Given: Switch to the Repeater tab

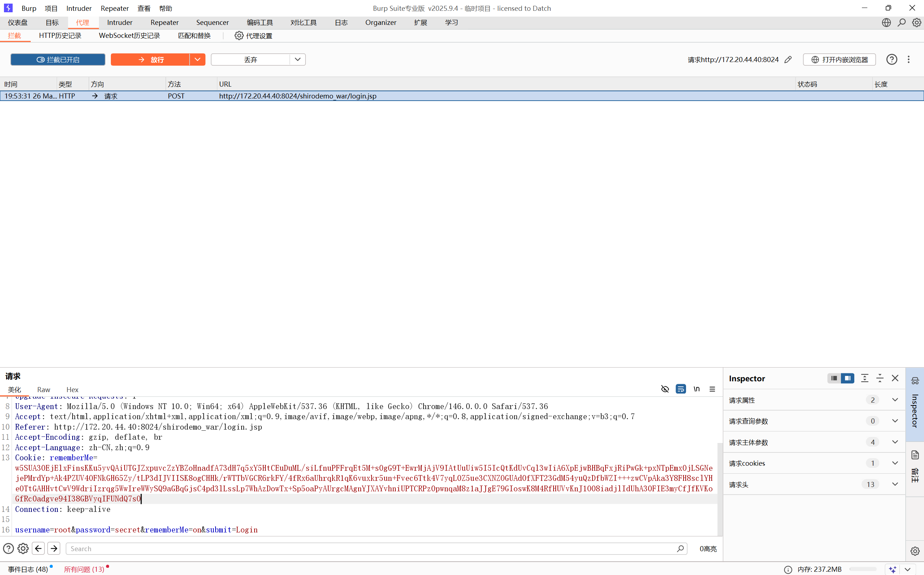Looking at the screenshot, I should (164, 22).
